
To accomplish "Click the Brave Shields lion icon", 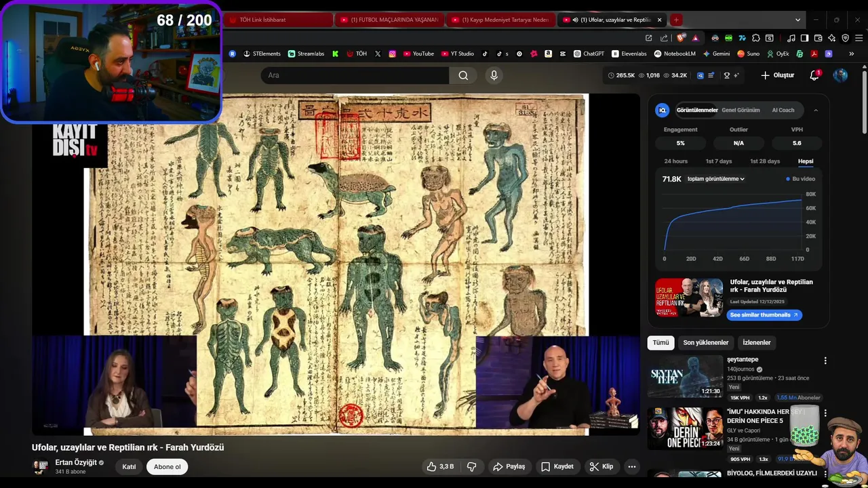I will pos(681,38).
